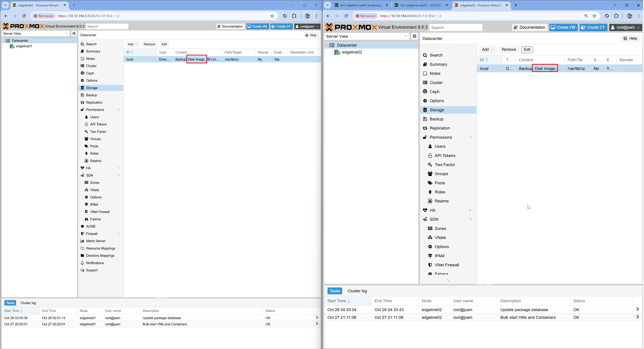Open Add storage dropdown in edgeline02 window
This screenshot has width=644, height=349.
point(487,49)
